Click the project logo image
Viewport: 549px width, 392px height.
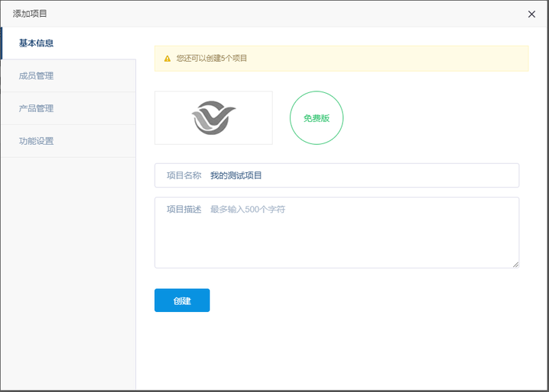[x=213, y=117]
